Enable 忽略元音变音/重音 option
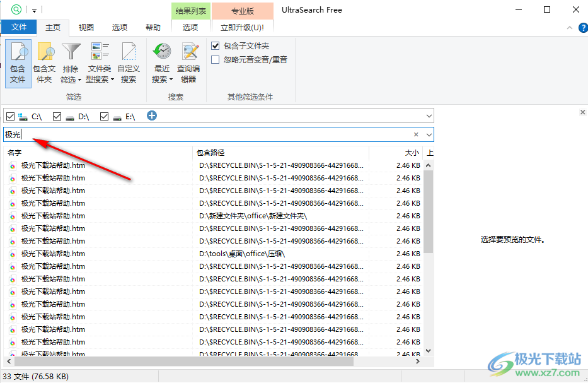 215,60
